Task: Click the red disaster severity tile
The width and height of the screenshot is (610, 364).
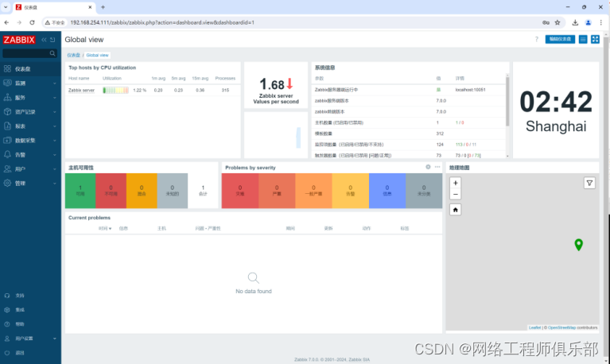Action: tap(240, 191)
